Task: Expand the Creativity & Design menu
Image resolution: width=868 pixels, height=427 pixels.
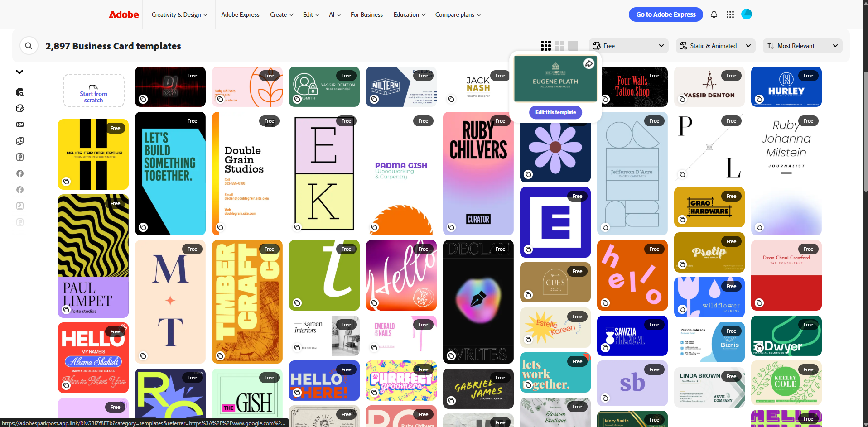Action: click(179, 14)
